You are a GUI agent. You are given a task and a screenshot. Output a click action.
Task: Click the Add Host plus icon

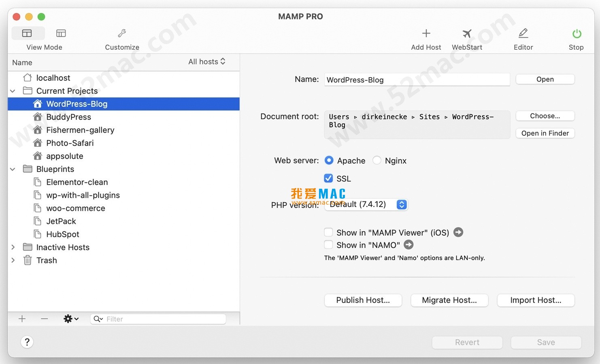(426, 33)
